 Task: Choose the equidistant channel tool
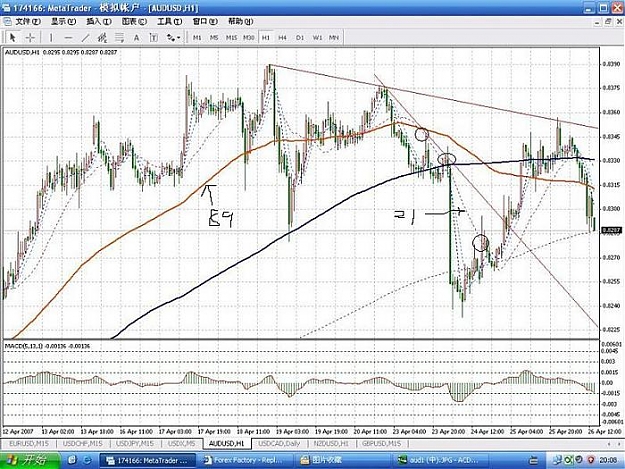point(102,37)
